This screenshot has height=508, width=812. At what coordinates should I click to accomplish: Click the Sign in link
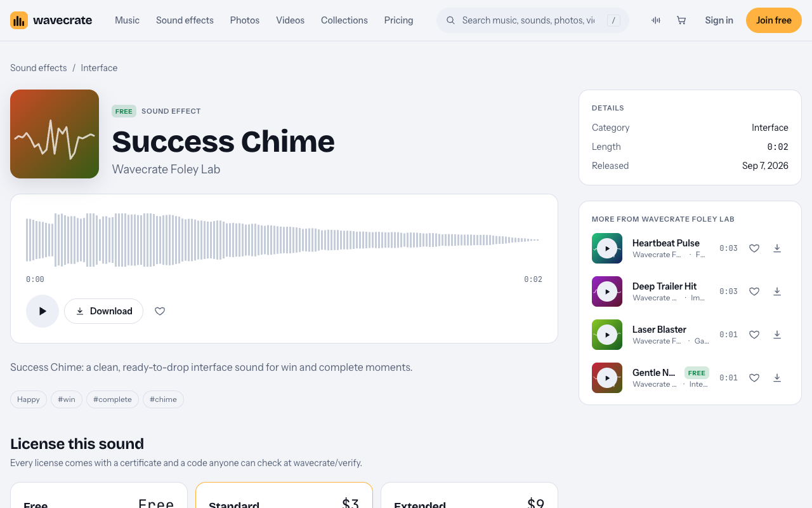point(719,20)
